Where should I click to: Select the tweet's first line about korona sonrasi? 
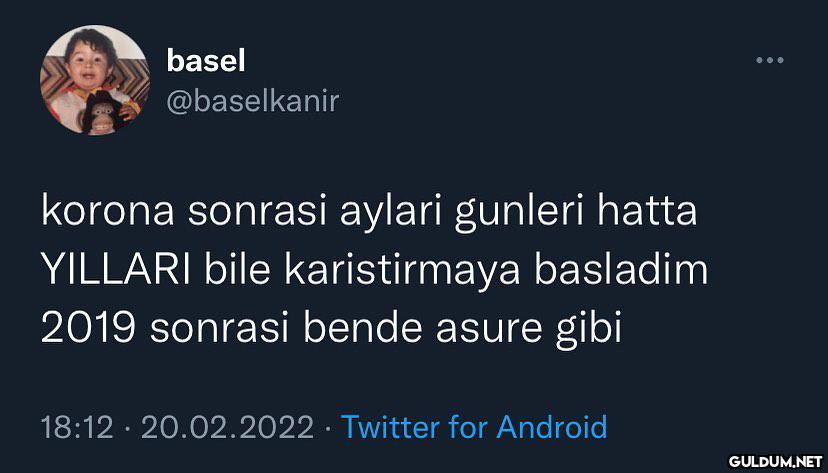point(369,212)
